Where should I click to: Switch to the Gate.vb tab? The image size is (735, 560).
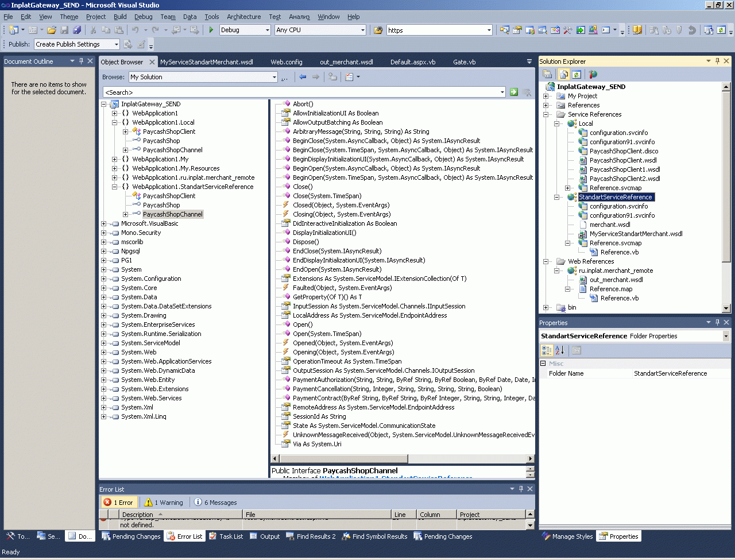point(464,62)
